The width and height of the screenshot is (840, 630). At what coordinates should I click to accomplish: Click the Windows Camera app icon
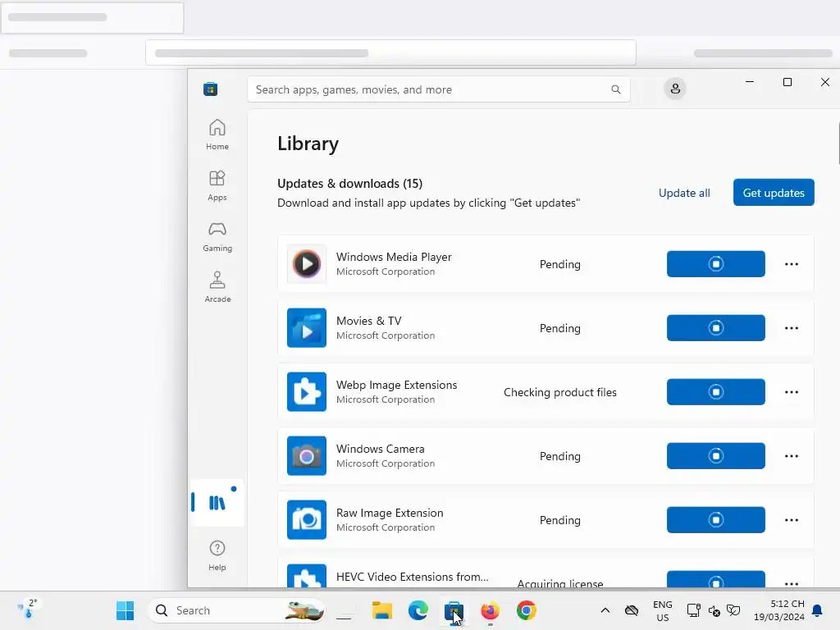point(307,456)
